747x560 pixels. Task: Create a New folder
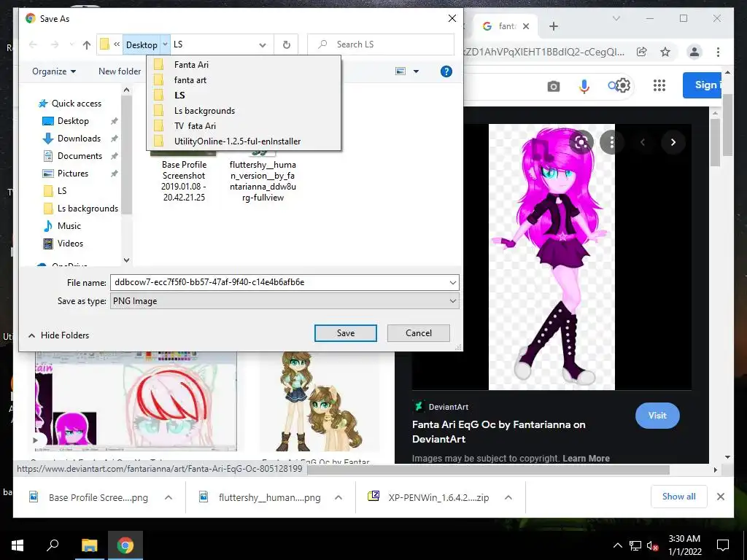[120, 71]
